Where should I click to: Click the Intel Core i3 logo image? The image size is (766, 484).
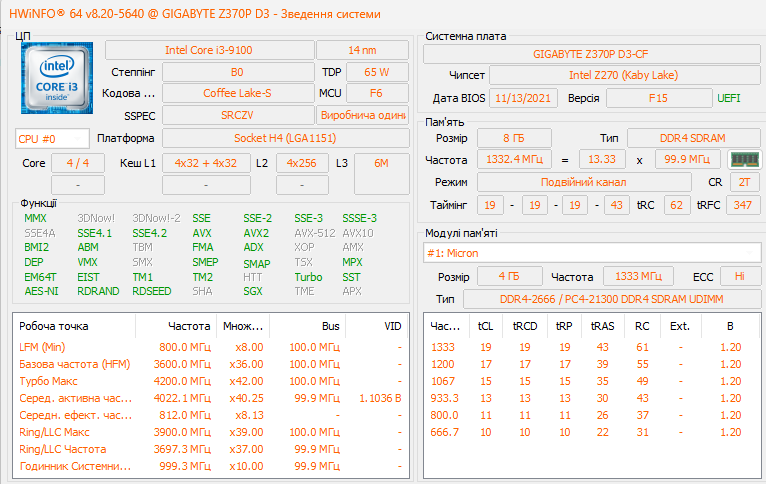point(57,78)
